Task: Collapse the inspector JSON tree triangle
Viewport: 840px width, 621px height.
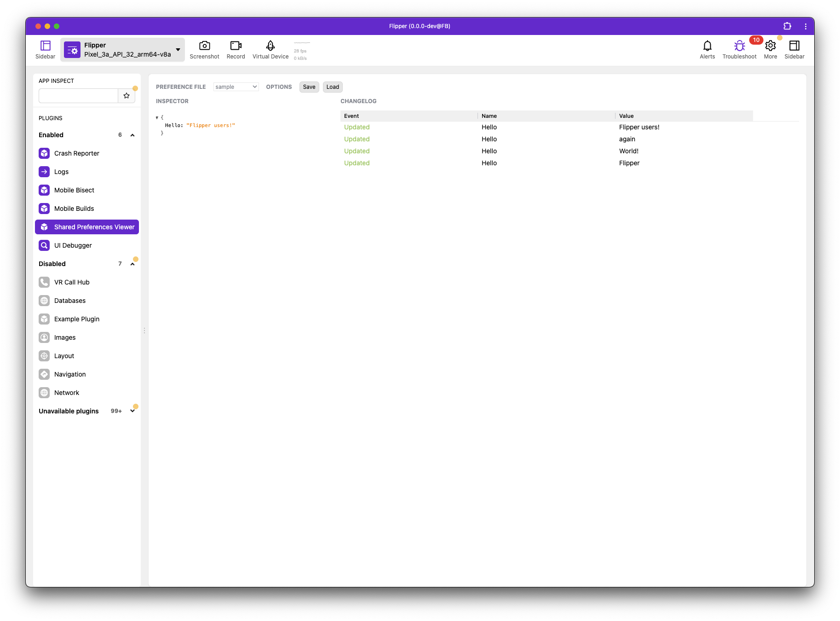Action: (157, 118)
